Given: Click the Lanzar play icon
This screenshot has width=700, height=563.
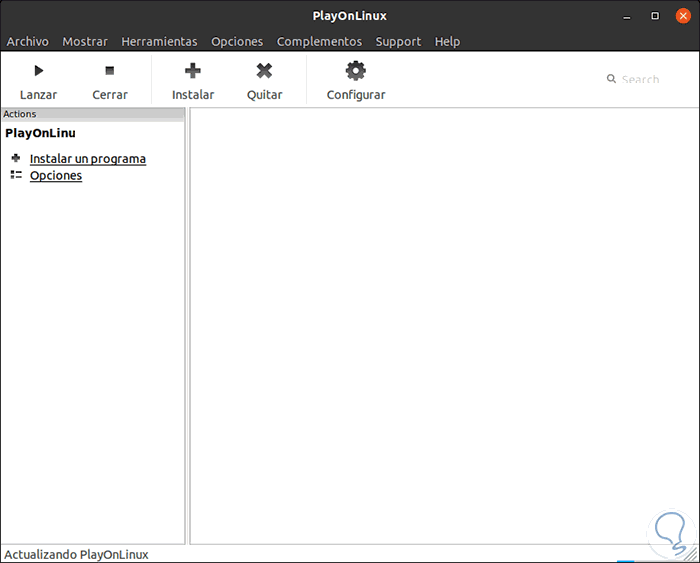Looking at the screenshot, I should coord(38,71).
